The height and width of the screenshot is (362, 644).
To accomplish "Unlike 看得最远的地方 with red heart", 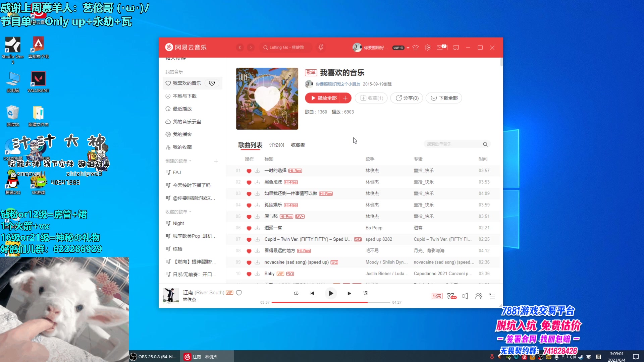I will 249,251.
